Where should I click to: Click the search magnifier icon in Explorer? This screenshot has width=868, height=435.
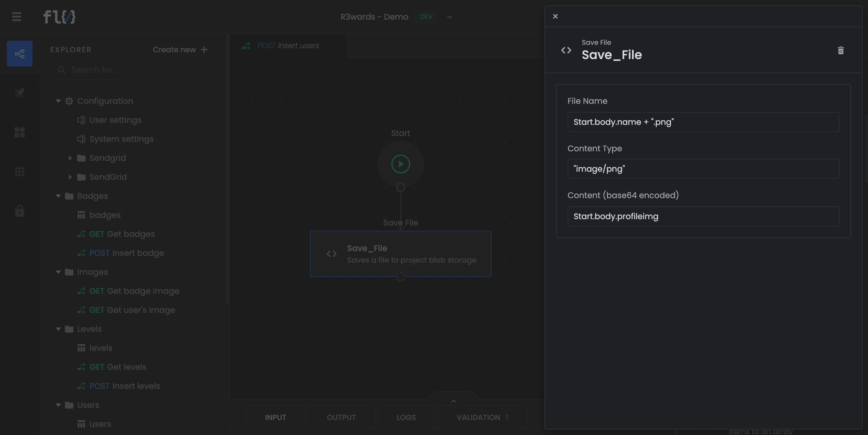(x=61, y=70)
